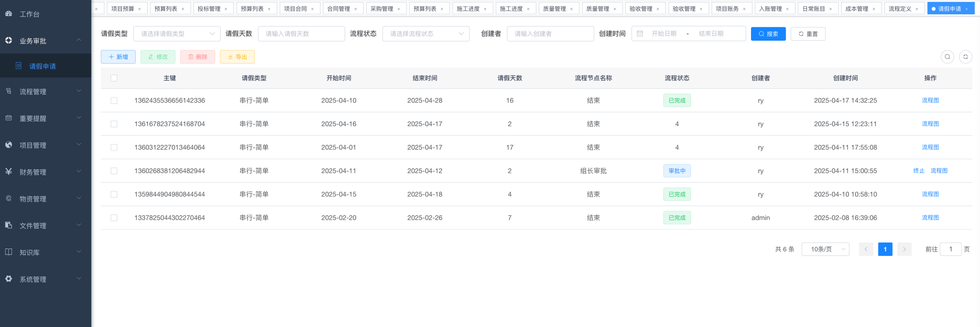Toggle the select-all checkbox in table header
Viewport: 980px width, 327px height.
114,78
